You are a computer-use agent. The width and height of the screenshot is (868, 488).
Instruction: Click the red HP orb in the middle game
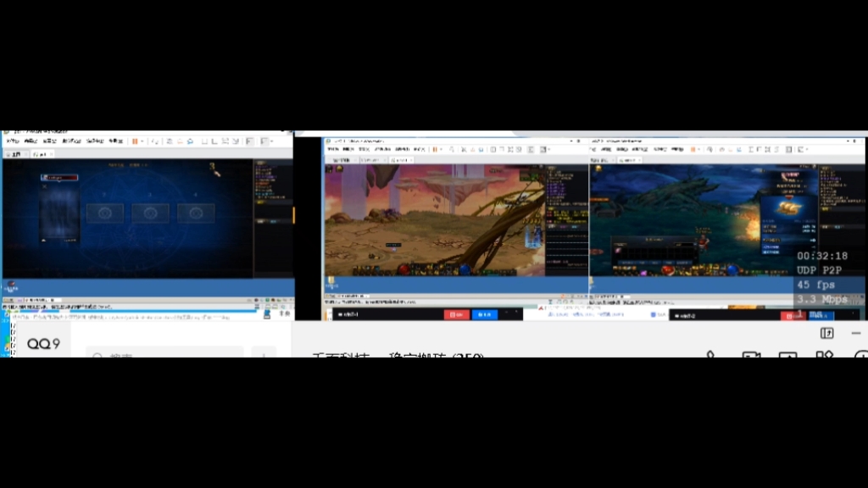tap(403, 269)
